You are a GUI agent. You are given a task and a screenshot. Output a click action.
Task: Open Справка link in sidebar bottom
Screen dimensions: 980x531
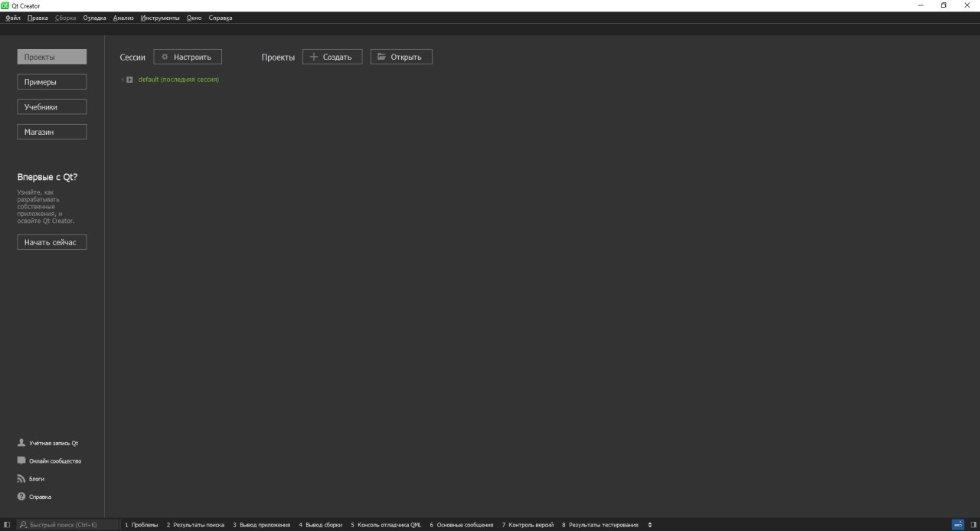[40, 497]
